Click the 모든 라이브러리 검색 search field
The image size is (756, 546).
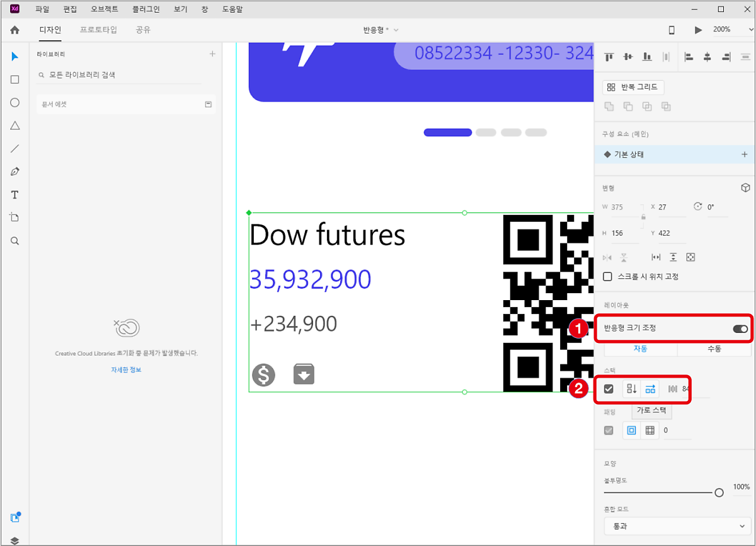point(118,75)
